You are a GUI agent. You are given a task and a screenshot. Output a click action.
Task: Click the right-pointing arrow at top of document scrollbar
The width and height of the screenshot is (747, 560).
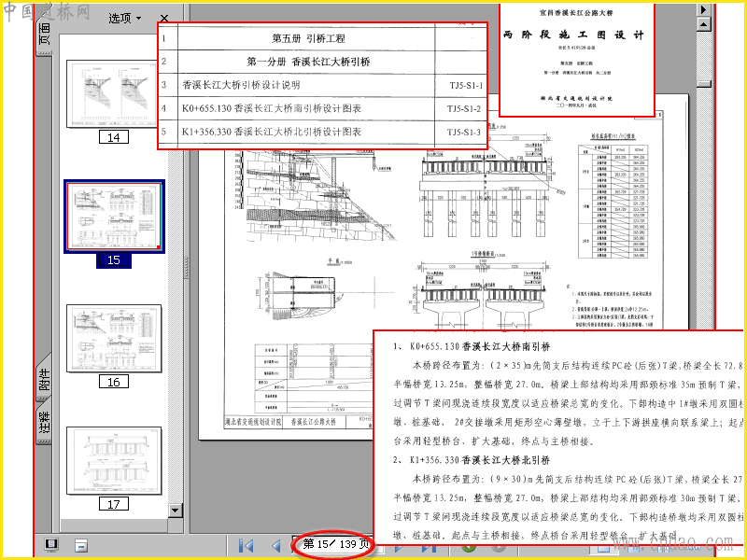click(x=704, y=9)
